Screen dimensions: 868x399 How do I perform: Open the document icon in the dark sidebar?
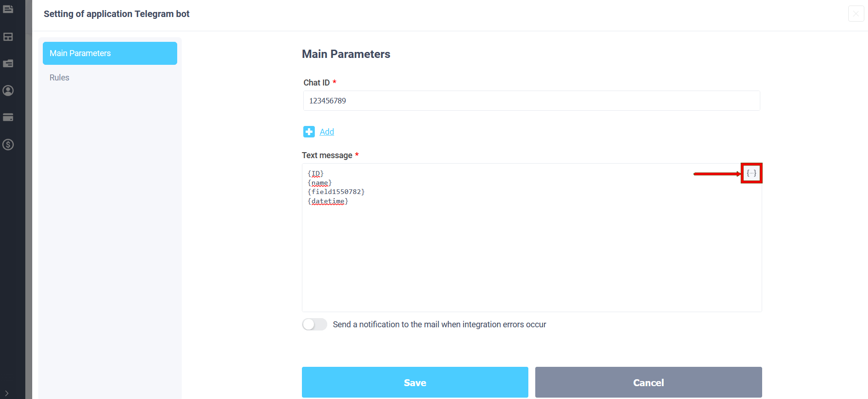coord(8,9)
